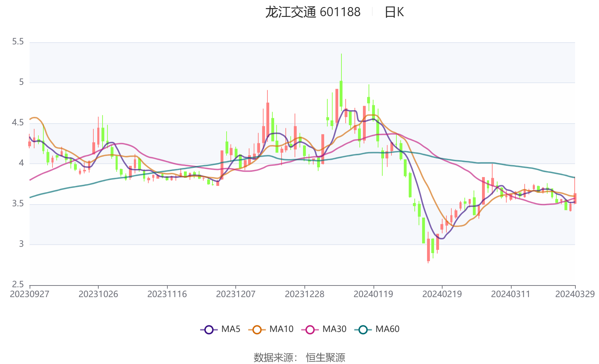Viewport: 599px width, 364px height.
Task: Toggle the MA30 legend series
Action: coord(324,329)
